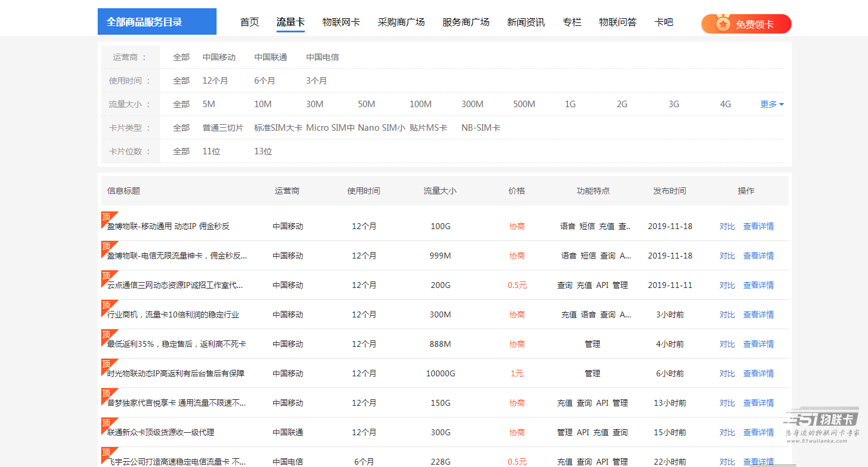
Task: Click the medal icon in 免费领卡 button
Action: (x=723, y=24)
